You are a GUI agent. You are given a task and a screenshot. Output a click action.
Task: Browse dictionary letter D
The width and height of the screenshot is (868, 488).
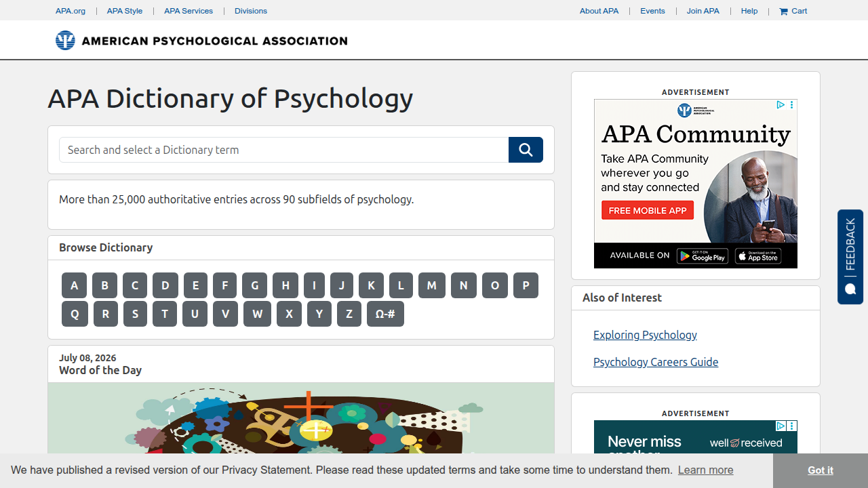pos(165,285)
